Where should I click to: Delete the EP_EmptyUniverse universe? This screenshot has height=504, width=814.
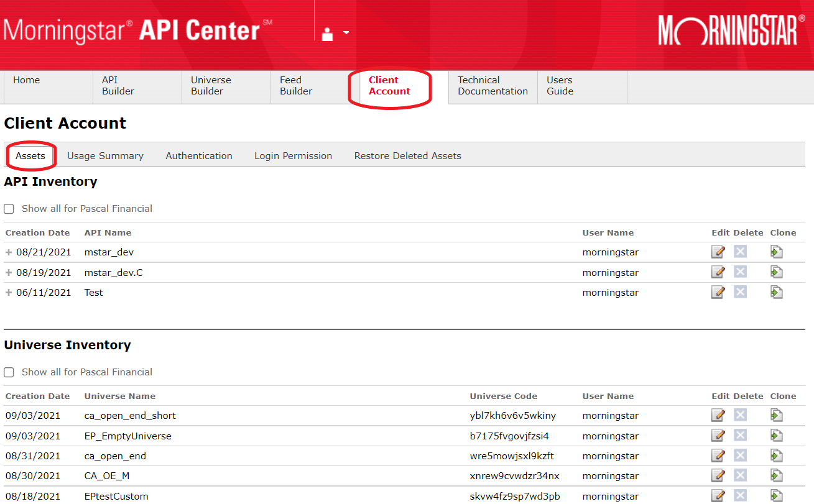(x=740, y=436)
